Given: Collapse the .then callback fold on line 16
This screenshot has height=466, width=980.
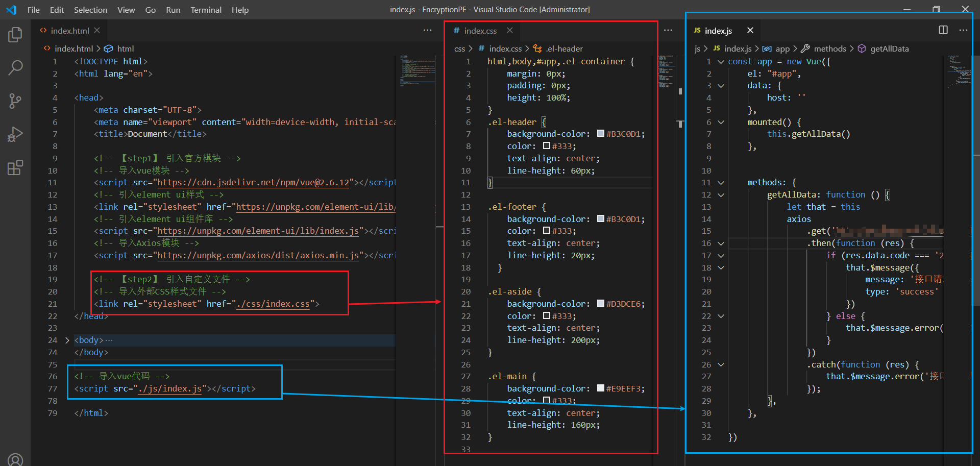Looking at the screenshot, I should pyautogui.click(x=721, y=243).
